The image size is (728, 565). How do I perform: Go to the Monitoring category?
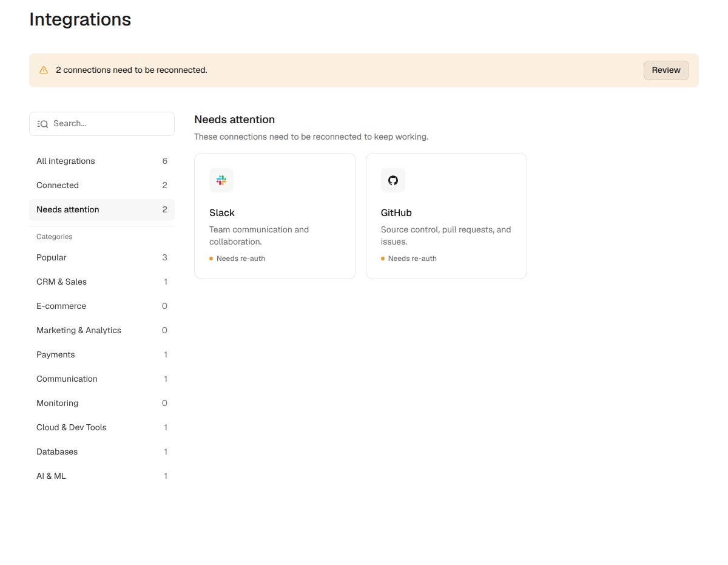(102, 404)
